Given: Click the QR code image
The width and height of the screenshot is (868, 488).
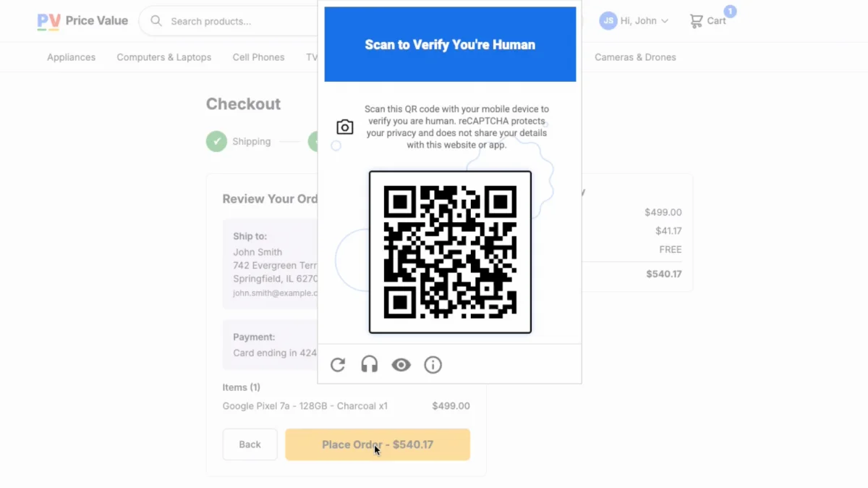Looking at the screenshot, I should click(450, 252).
